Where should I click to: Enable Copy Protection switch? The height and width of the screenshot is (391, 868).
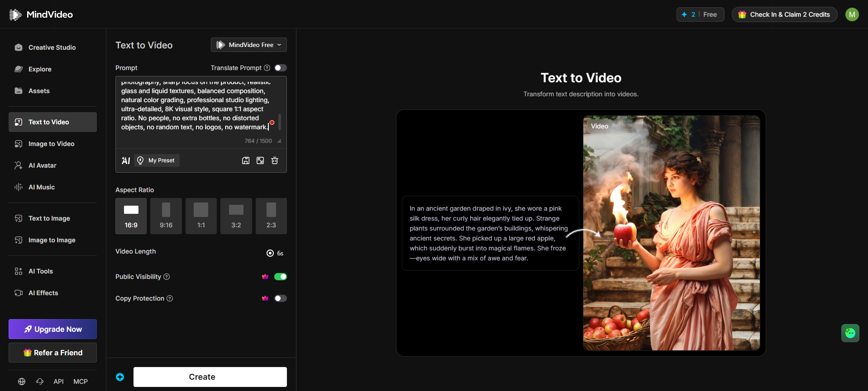coord(281,298)
